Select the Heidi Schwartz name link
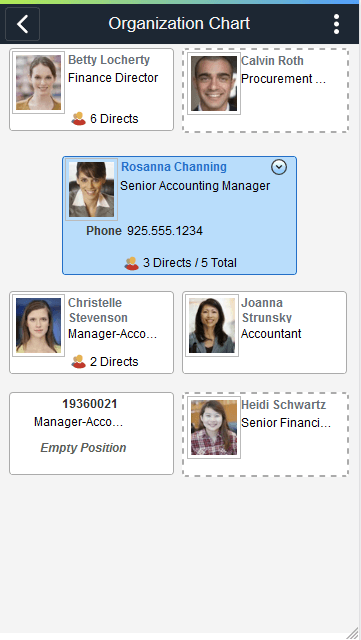This screenshot has width=361, height=640. pyautogui.click(x=283, y=405)
